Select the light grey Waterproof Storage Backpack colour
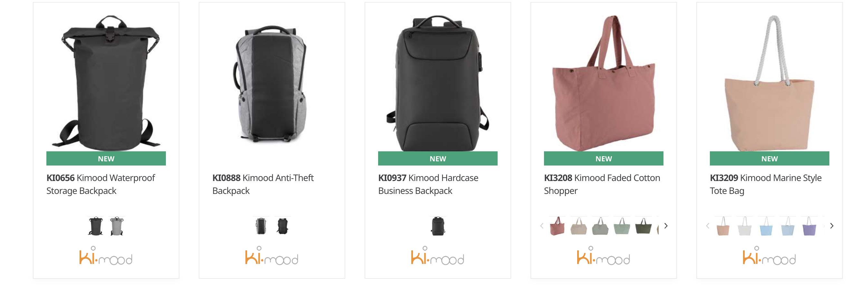868x302 pixels. point(117,226)
